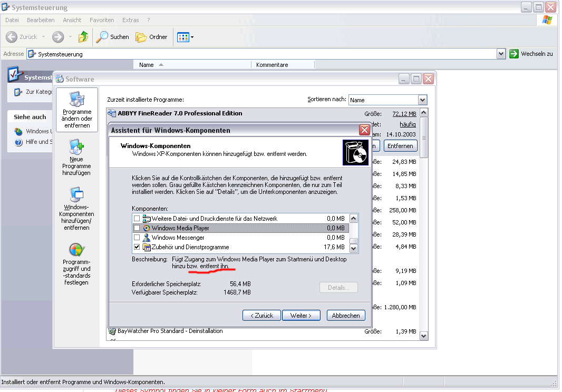This screenshot has width=562, height=392.
Task: Click the Kommentare column header
Action: [283, 65]
